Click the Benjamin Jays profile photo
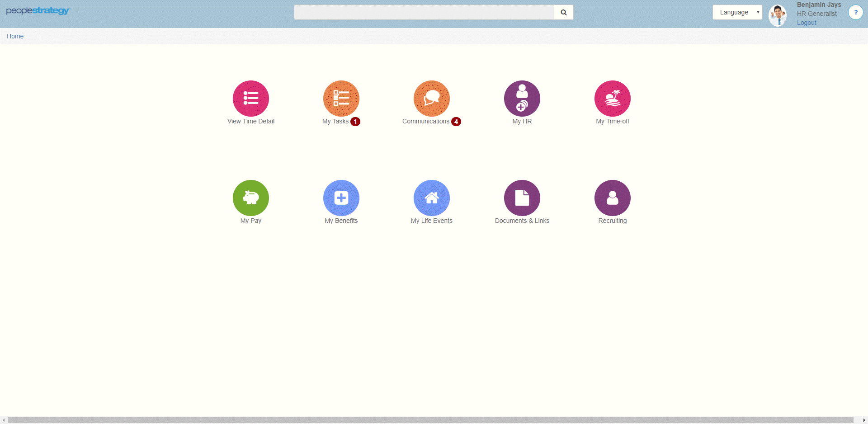 [x=778, y=15]
